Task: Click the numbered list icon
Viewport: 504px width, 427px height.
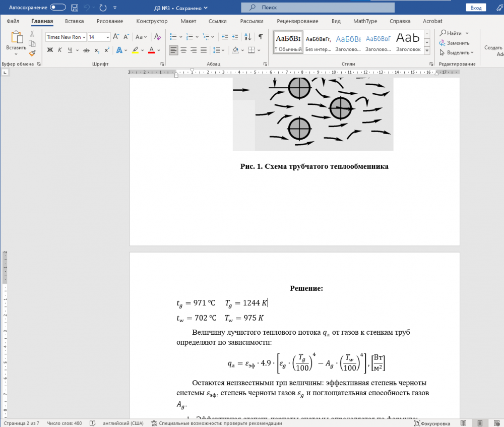Action: click(x=190, y=37)
